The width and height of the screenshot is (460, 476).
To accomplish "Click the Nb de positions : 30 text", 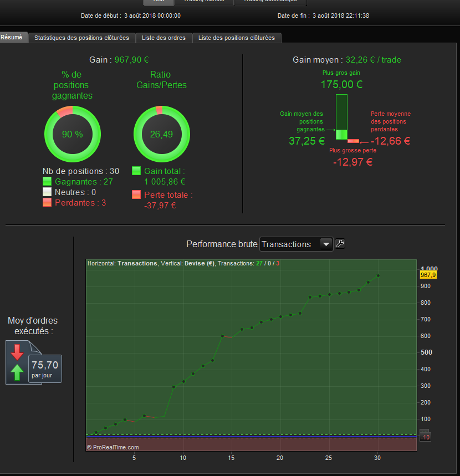I will tap(81, 171).
